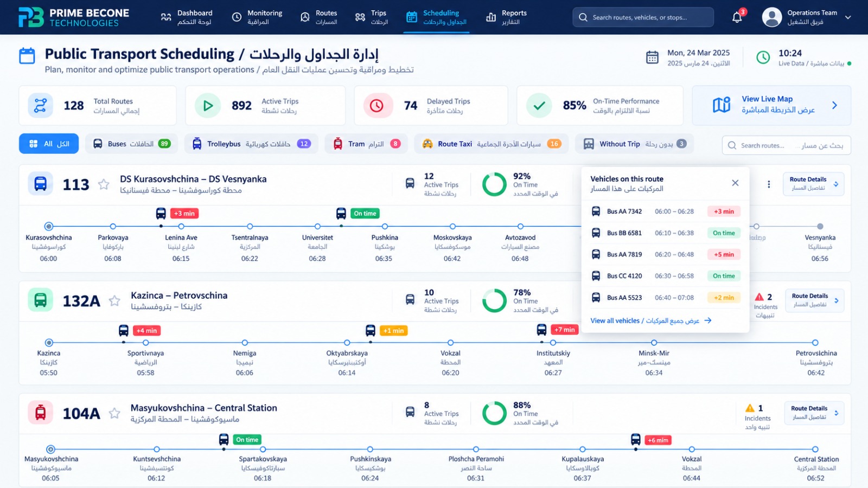Open the Reports tab
This screenshot has height=488, width=868.
click(507, 17)
